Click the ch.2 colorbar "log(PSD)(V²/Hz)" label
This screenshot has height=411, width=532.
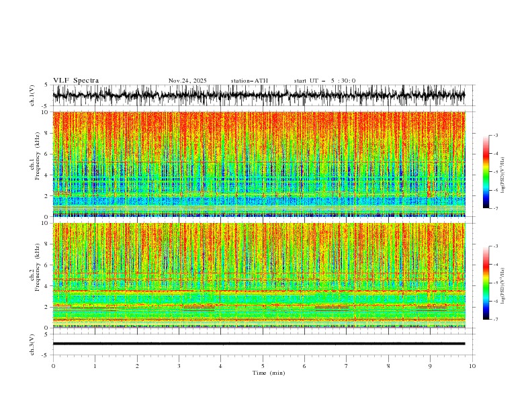point(502,286)
